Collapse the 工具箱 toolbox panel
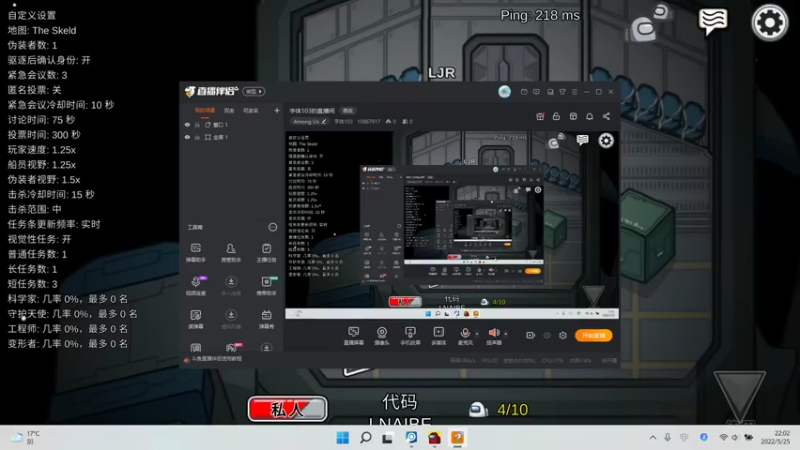800x450 pixels. [x=273, y=227]
